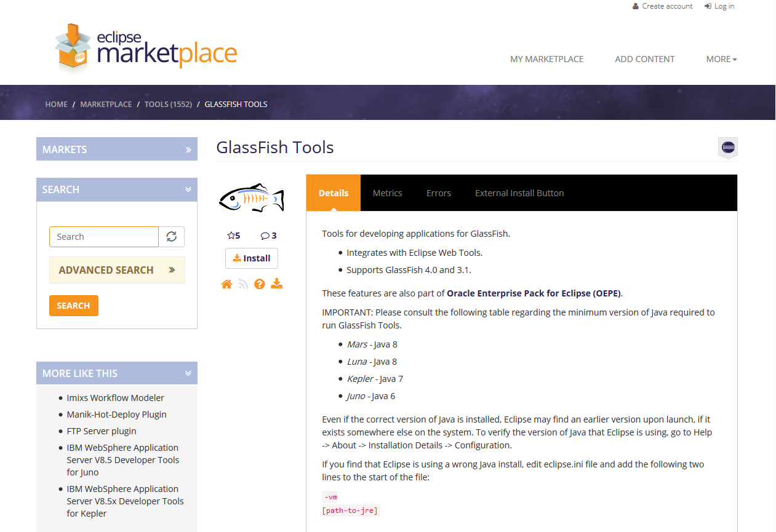This screenshot has width=776, height=532.
Task: Expand ADVANCED SEARCH options
Action: [117, 270]
